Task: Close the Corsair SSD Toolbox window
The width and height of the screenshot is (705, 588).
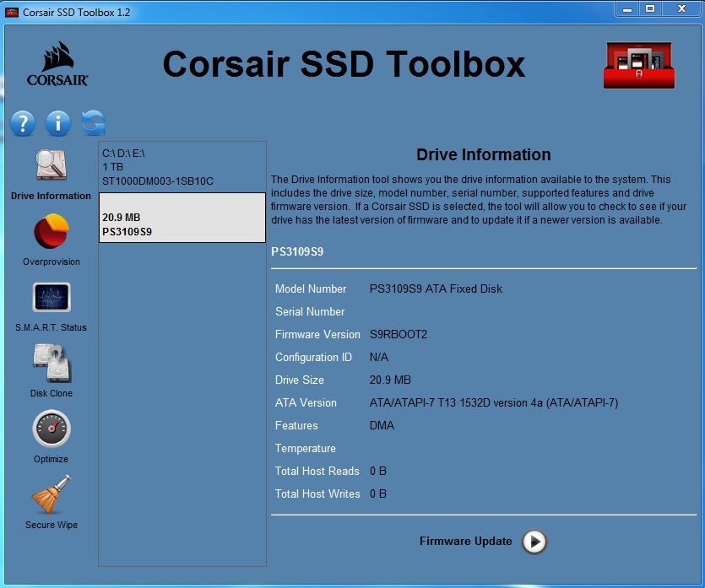Action: pyautogui.click(x=681, y=9)
